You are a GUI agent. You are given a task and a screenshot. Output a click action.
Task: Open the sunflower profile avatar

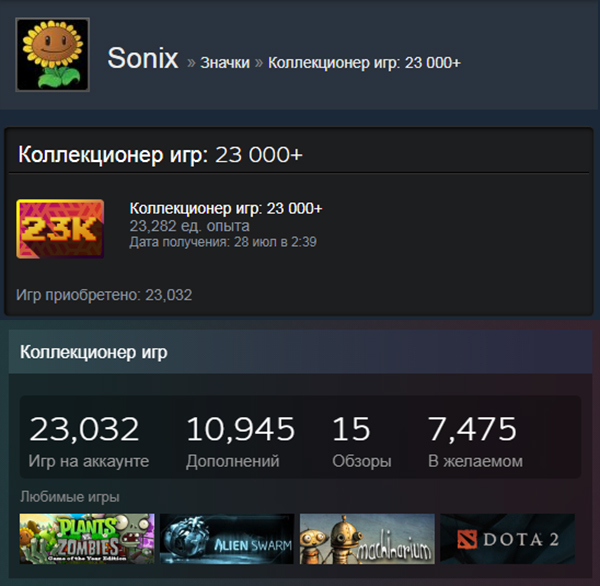pyautogui.click(x=52, y=54)
